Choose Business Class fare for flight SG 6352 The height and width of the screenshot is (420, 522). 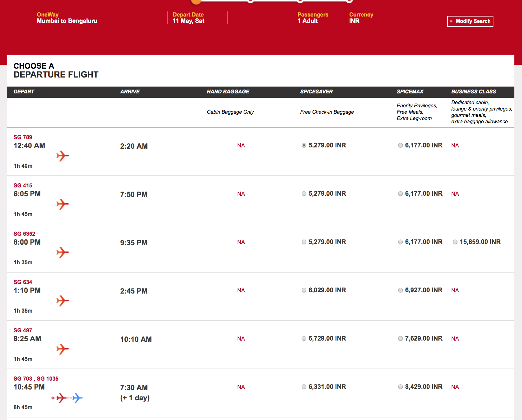tap(455, 242)
